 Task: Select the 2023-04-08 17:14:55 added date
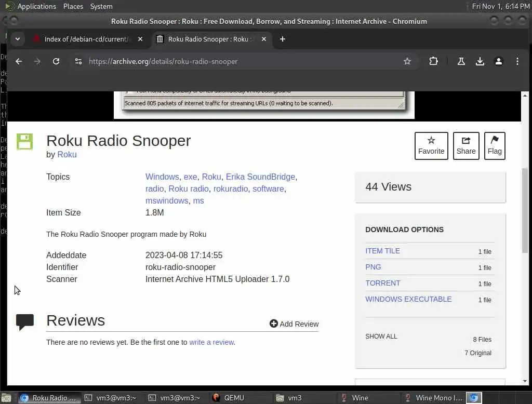(x=184, y=255)
